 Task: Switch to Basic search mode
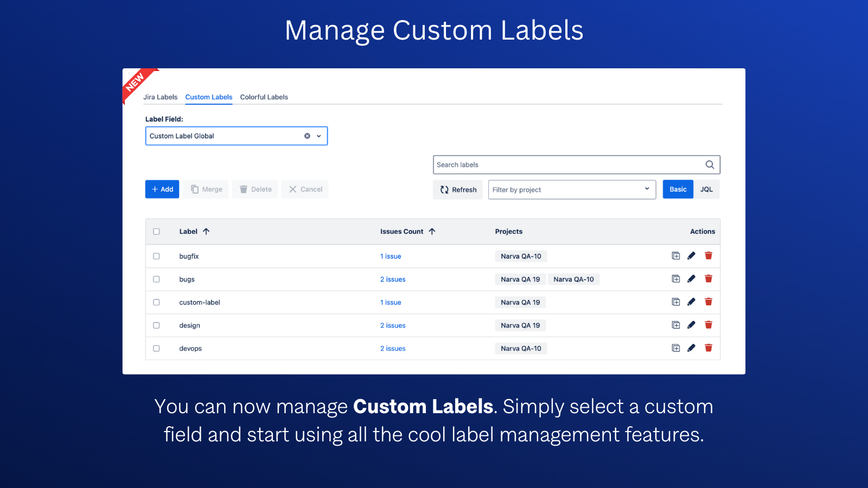coord(678,189)
